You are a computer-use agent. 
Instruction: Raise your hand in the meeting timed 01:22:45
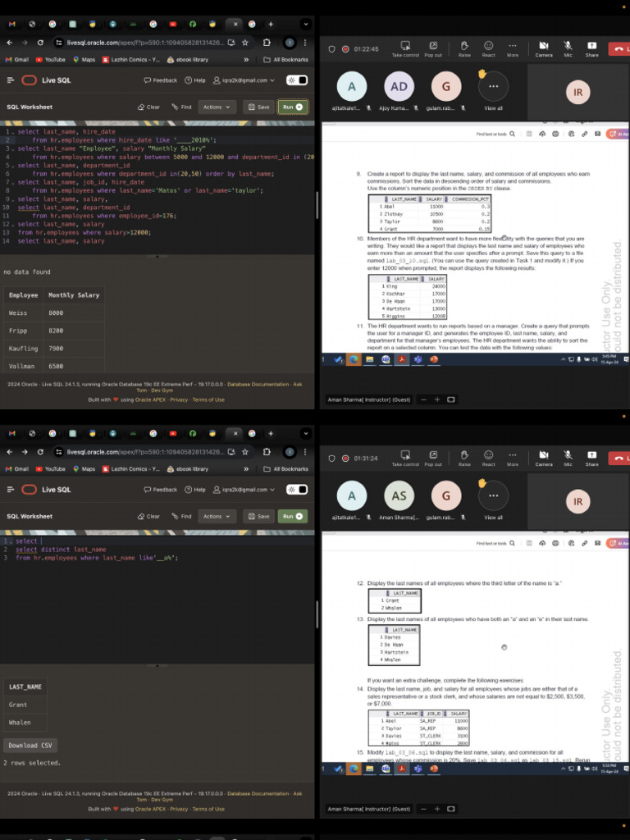[x=464, y=48]
